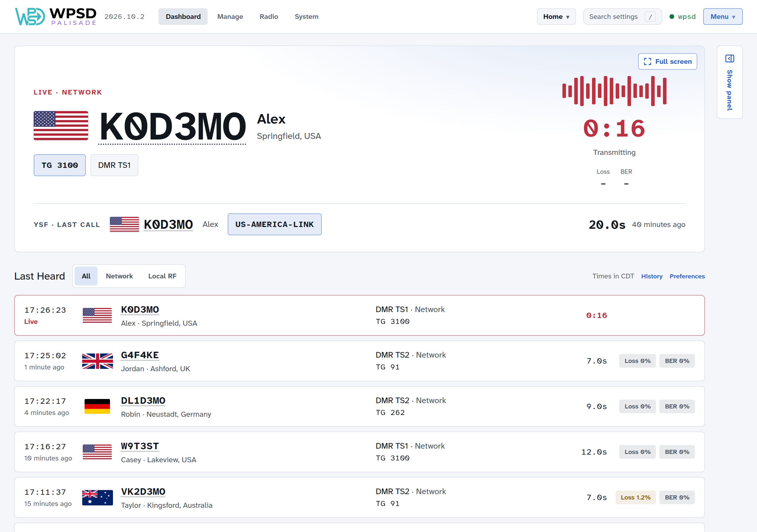The width and height of the screenshot is (757, 532).
Task: Open the Radio menu
Action: [x=269, y=17]
